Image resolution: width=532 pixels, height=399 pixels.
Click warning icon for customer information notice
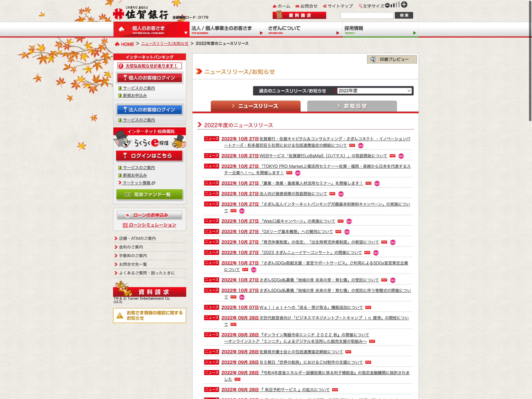pyautogui.click(x=120, y=316)
